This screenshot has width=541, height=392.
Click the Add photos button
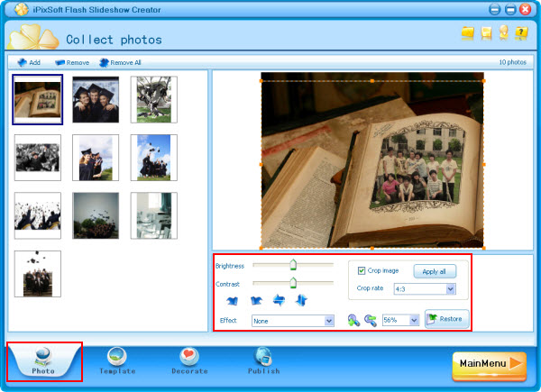[x=29, y=62]
